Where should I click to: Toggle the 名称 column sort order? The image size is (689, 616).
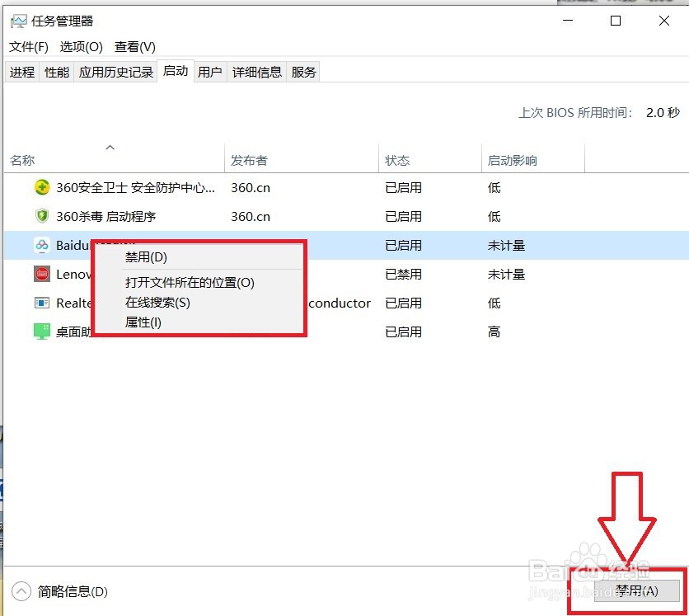tap(23, 160)
